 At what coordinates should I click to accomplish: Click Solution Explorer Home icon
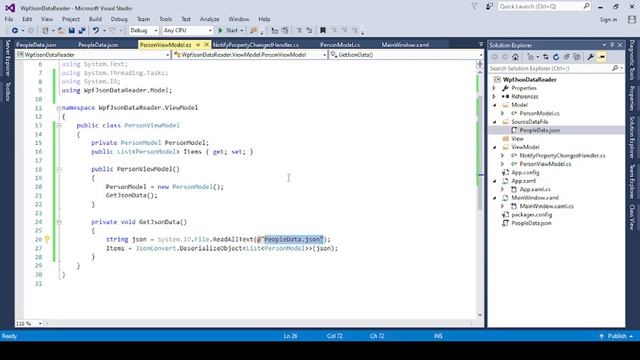pos(516,57)
